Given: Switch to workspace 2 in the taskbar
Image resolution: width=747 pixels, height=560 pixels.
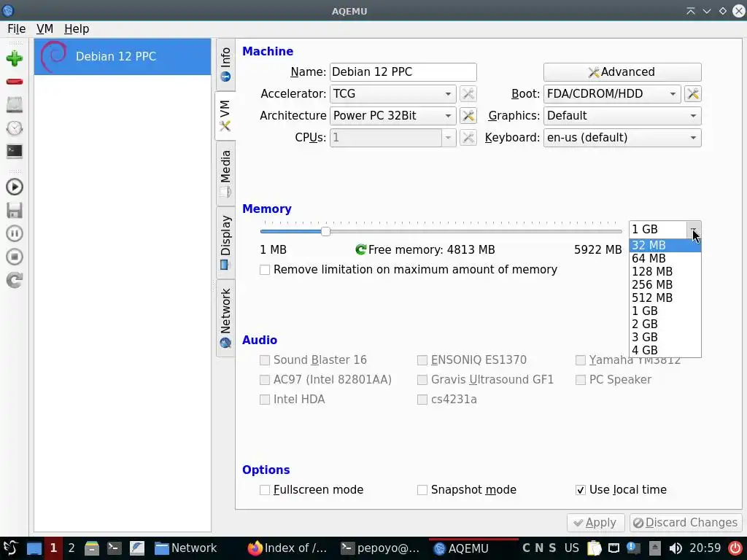Looking at the screenshot, I should click(71, 548).
